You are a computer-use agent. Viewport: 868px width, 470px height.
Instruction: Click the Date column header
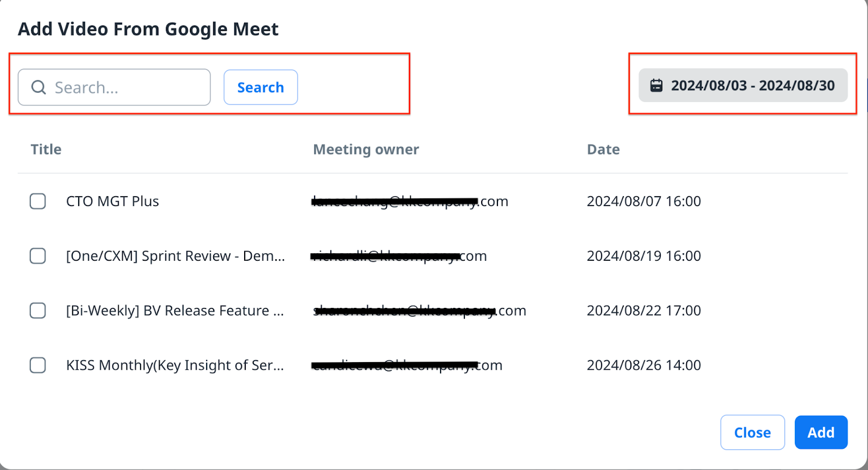point(603,150)
